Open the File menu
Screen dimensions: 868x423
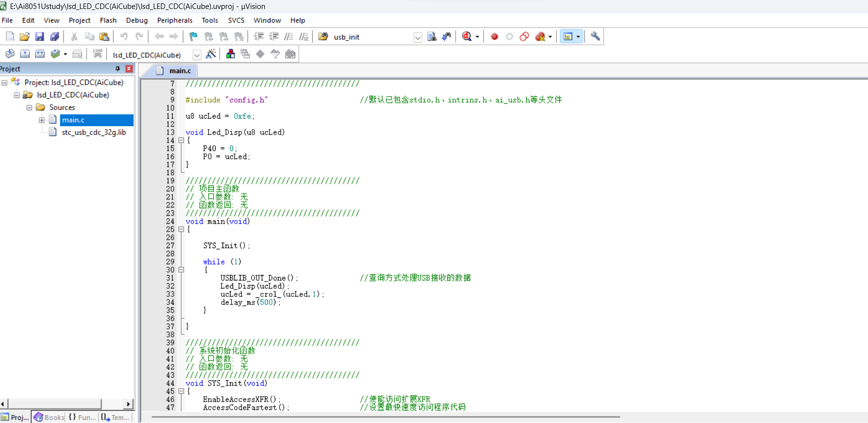click(7, 20)
